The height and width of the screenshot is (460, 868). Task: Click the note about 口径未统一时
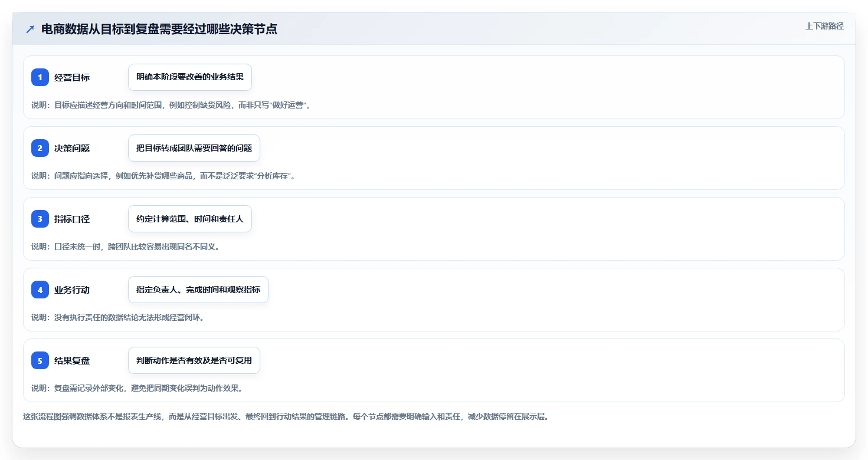click(x=126, y=247)
